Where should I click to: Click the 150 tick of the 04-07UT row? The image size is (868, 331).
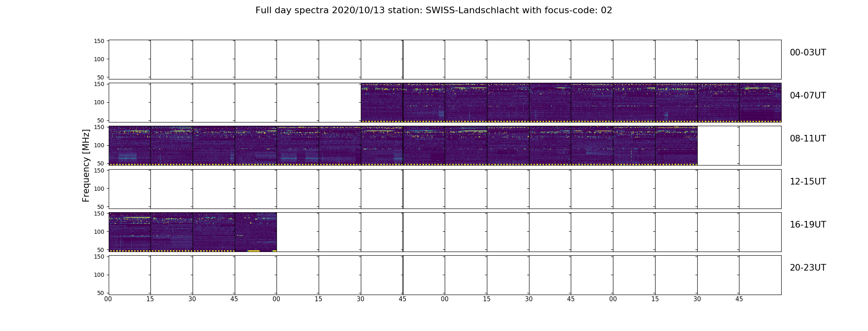(x=99, y=84)
